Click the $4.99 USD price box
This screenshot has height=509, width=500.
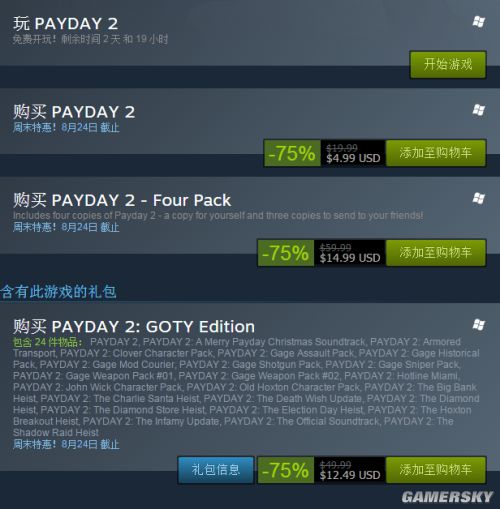[353, 153]
